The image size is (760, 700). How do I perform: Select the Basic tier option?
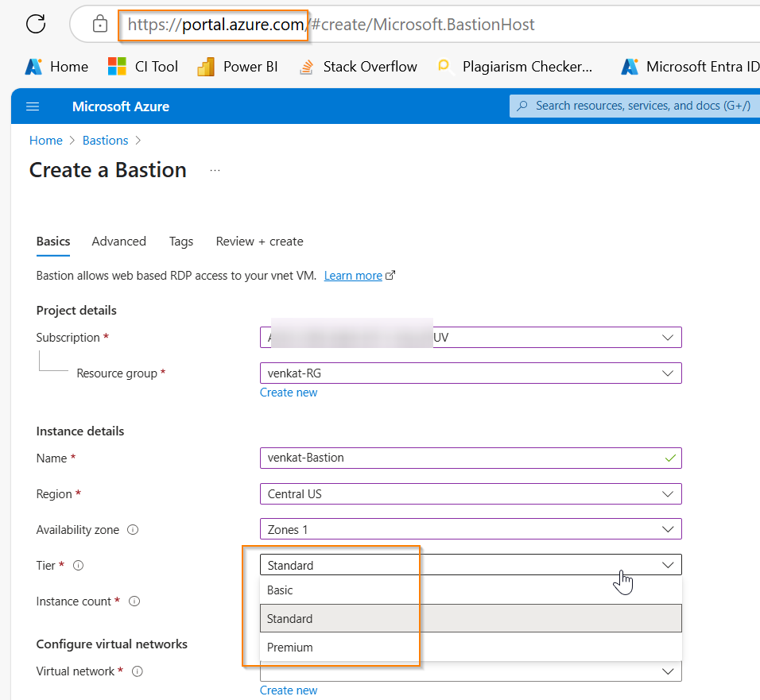click(x=471, y=590)
